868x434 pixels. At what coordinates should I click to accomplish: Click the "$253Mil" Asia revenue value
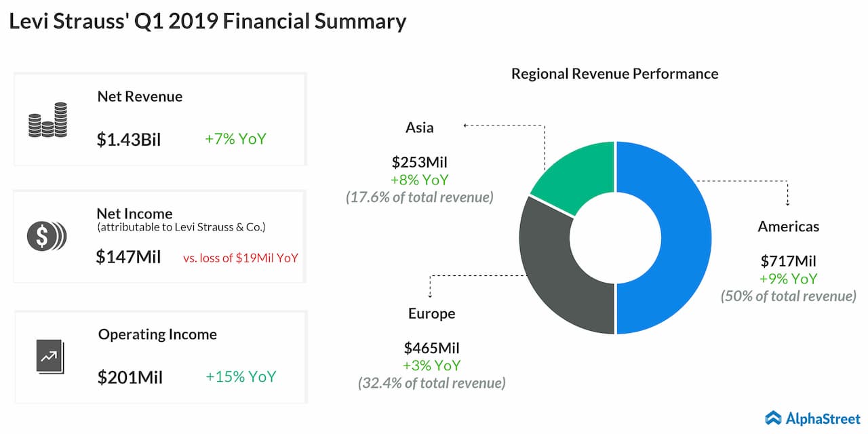420,162
